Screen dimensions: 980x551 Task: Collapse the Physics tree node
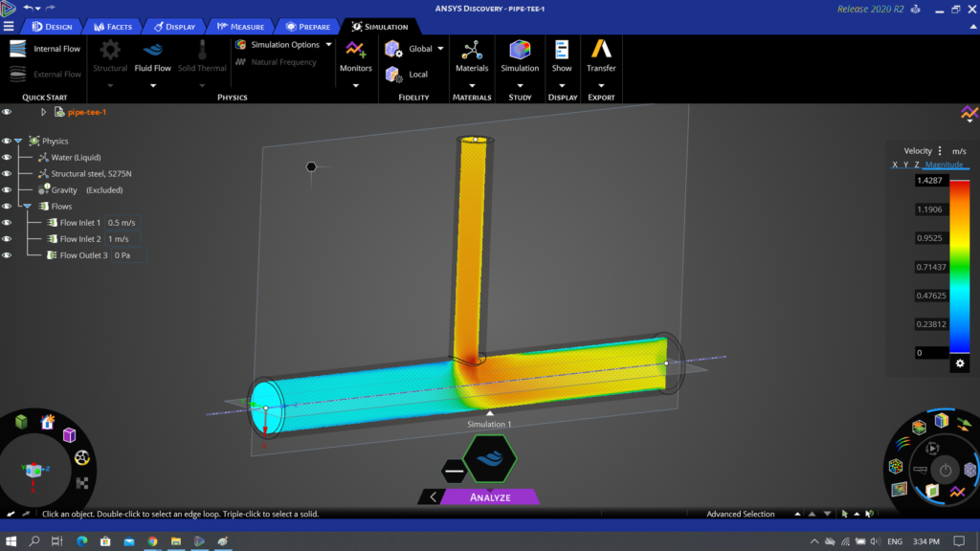19,142
